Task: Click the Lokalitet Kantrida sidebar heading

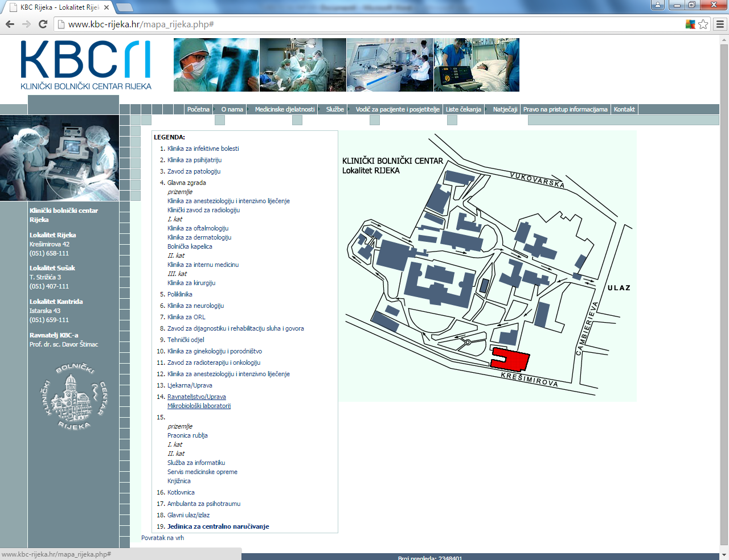Action: point(56,302)
